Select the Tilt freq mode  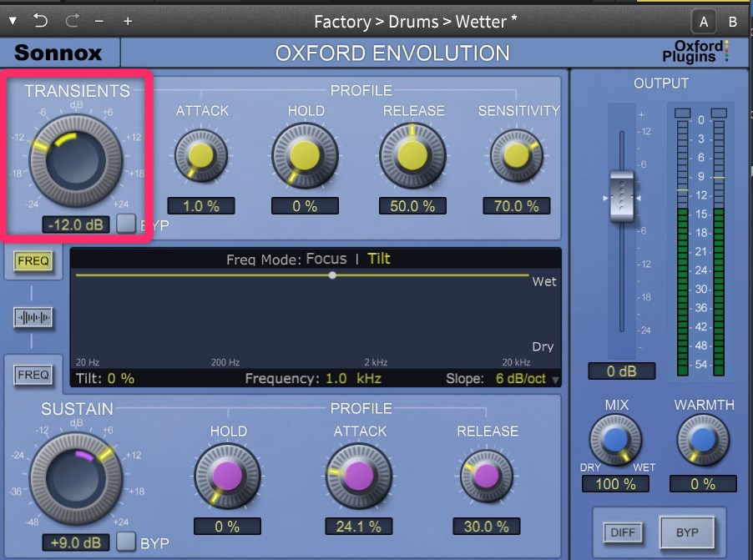379,259
